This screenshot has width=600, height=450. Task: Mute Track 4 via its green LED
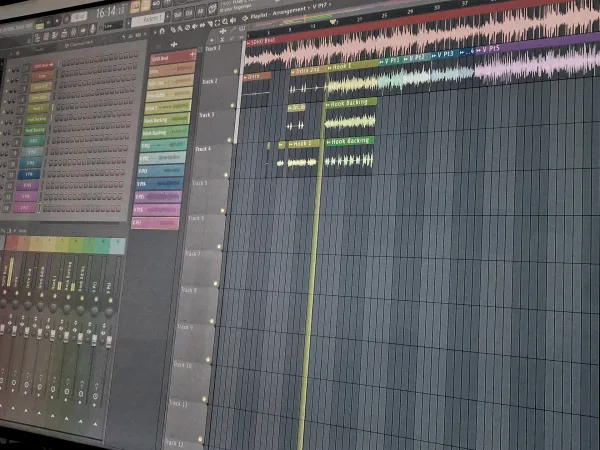226,175
